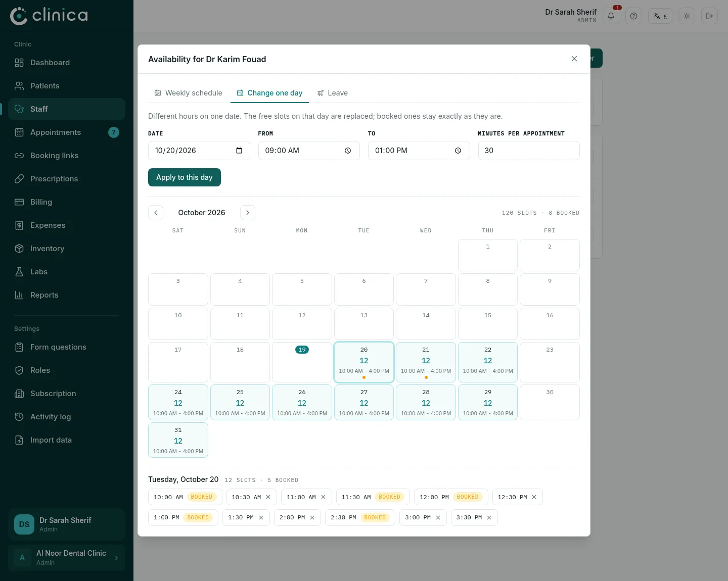
Task: Open clock picker in To field
Action: 458,151
